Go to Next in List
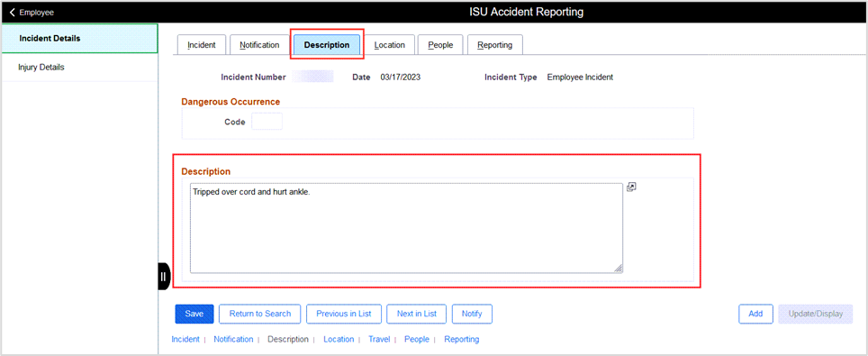 point(417,314)
